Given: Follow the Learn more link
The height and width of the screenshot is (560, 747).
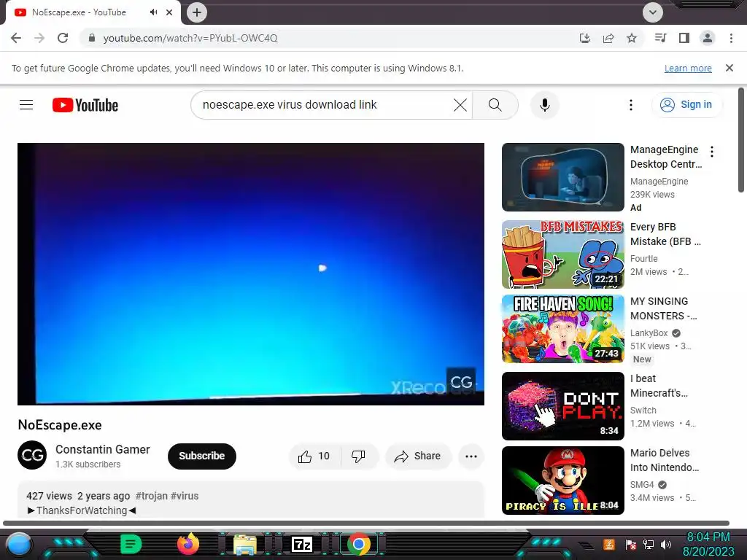Looking at the screenshot, I should tap(688, 68).
